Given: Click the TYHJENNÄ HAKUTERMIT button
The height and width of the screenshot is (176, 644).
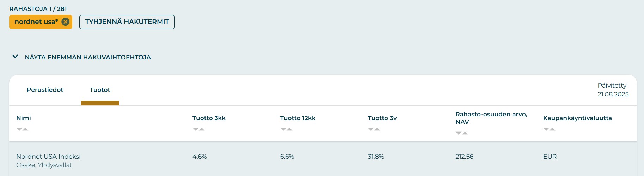Looking at the screenshot, I should click(x=127, y=22).
